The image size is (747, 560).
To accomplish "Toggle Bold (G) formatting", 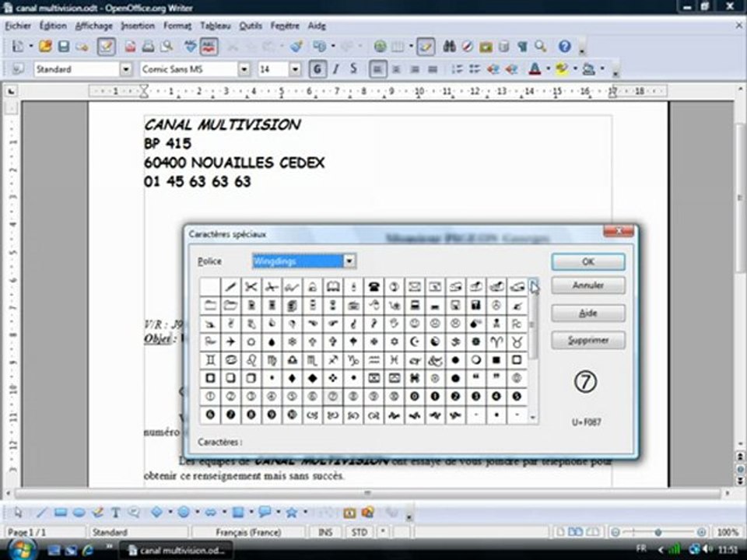I will pyautogui.click(x=317, y=69).
